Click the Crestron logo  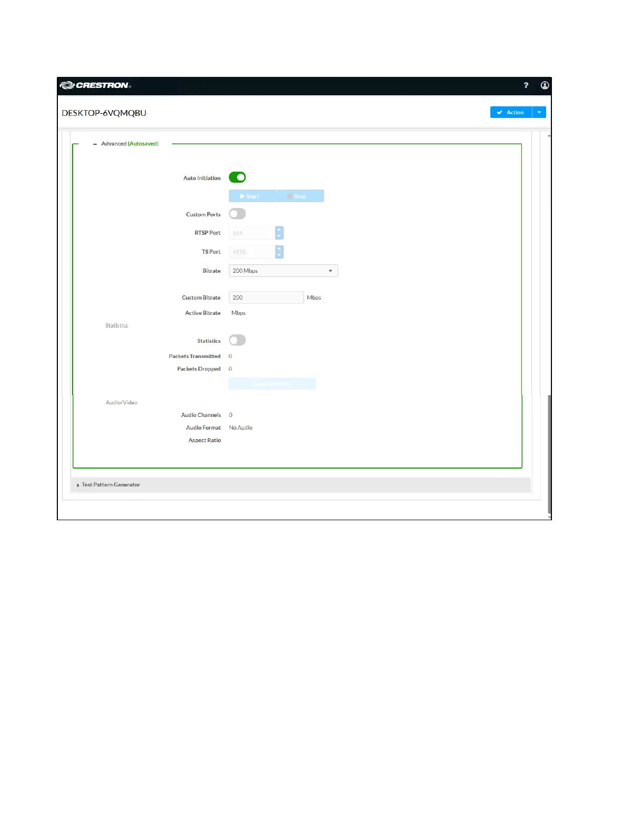pos(95,85)
